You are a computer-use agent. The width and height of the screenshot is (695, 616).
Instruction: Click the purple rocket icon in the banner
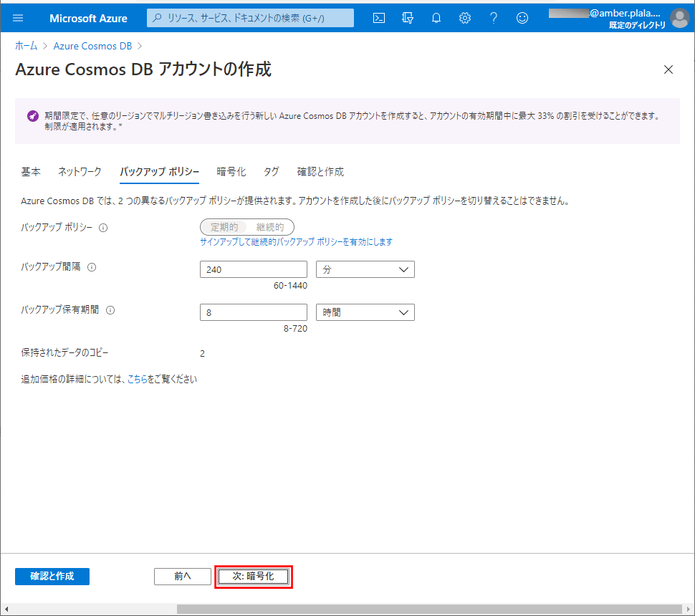33,116
